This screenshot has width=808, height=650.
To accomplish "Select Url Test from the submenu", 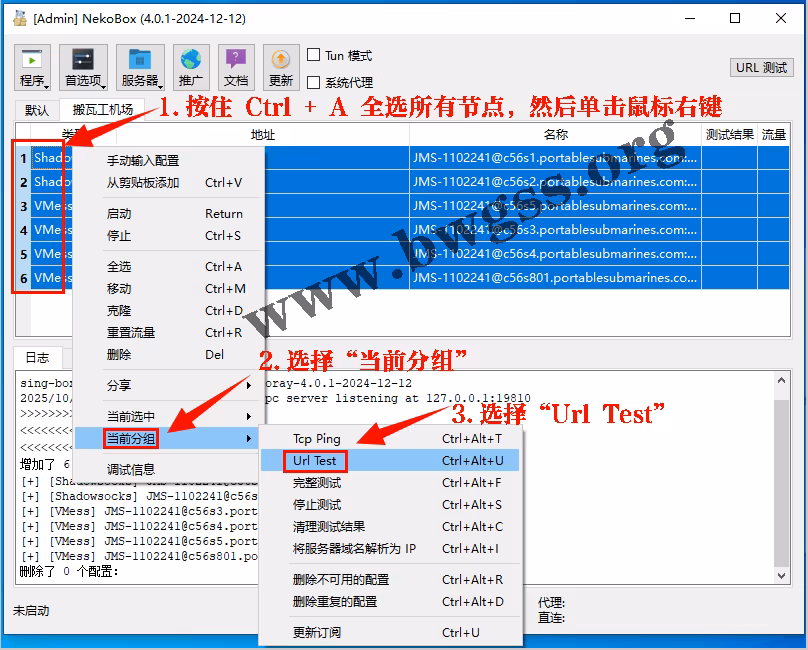I will coord(315,460).
